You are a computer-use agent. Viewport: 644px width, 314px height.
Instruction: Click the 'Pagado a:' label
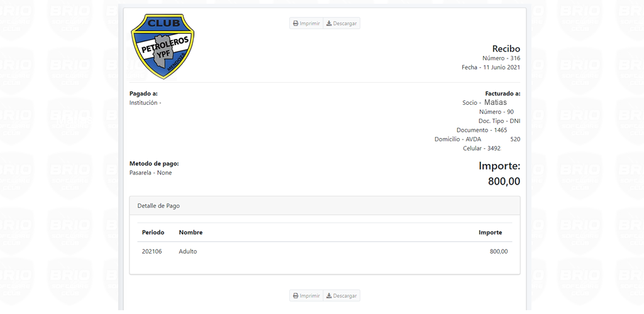pyautogui.click(x=143, y=94)
